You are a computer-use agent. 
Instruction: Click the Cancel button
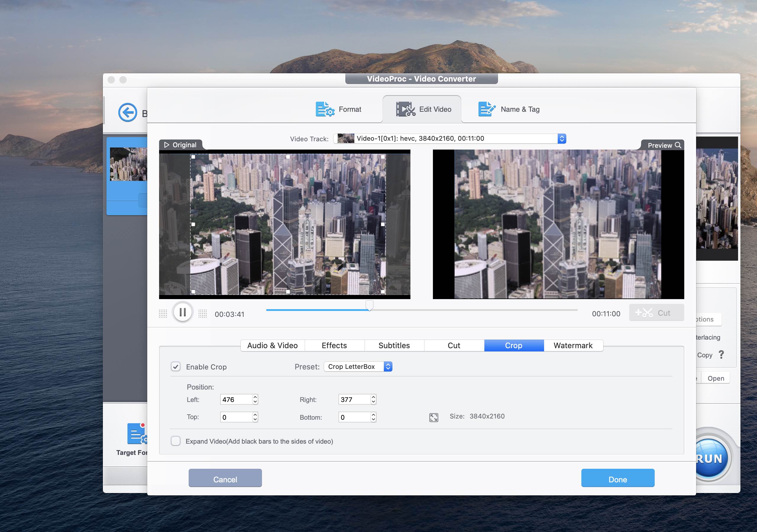click(225, 478)
